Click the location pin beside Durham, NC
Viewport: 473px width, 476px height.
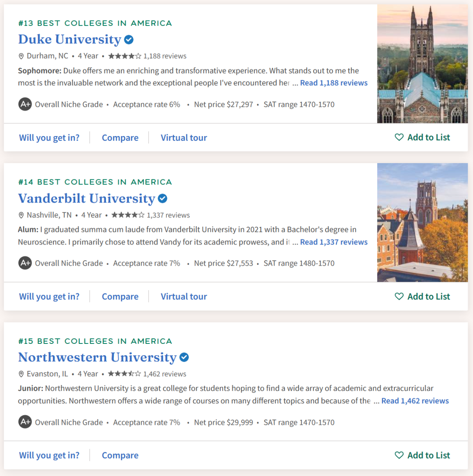[x=21, y=56]
